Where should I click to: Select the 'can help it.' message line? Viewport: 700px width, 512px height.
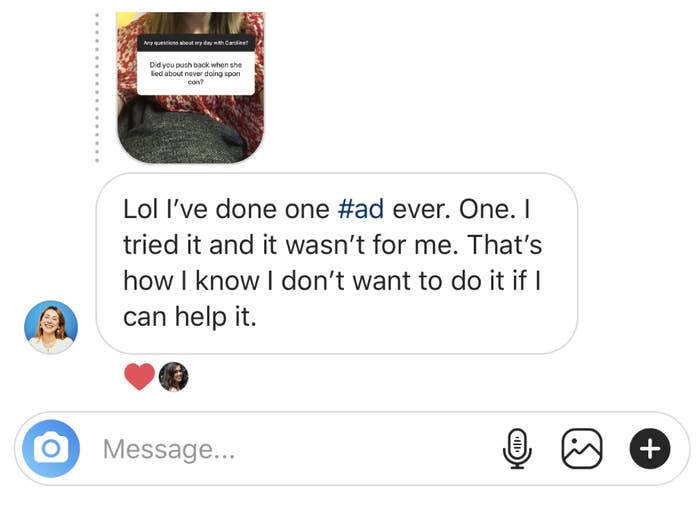[x=190, y=316]
